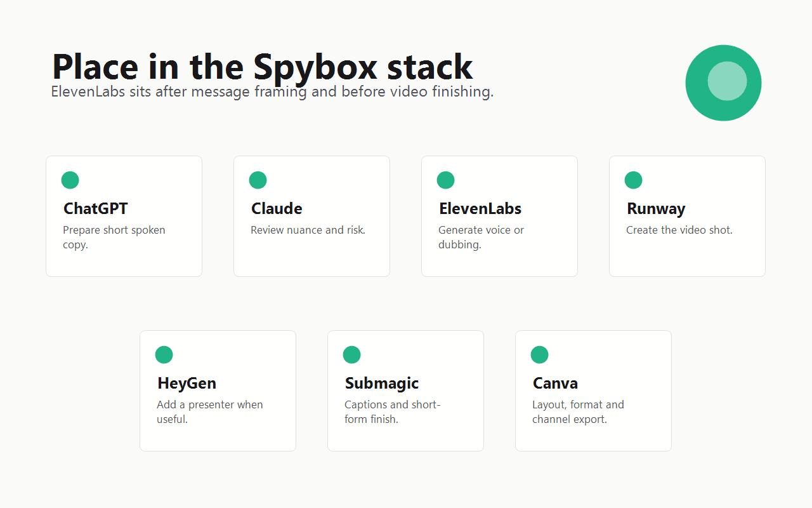The height and width of the screenshot is (508, 812).
Task: Click 'Review nuance and risk.' description
Action: coord(308,230)
